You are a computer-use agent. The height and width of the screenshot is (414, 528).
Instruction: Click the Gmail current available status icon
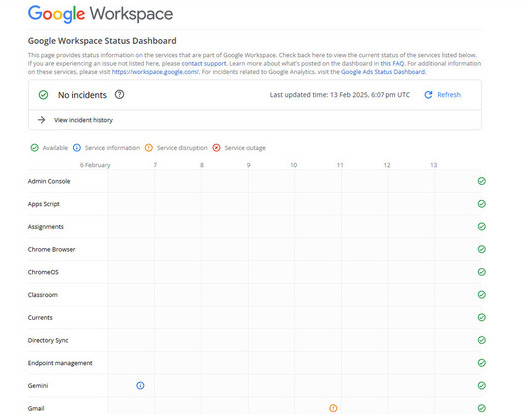[482, 408]
